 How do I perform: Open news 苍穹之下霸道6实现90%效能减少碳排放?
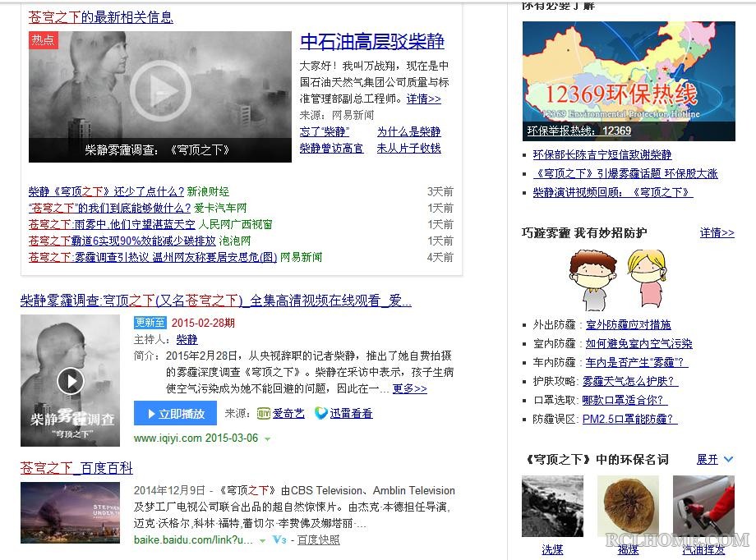tap(122, 241)
